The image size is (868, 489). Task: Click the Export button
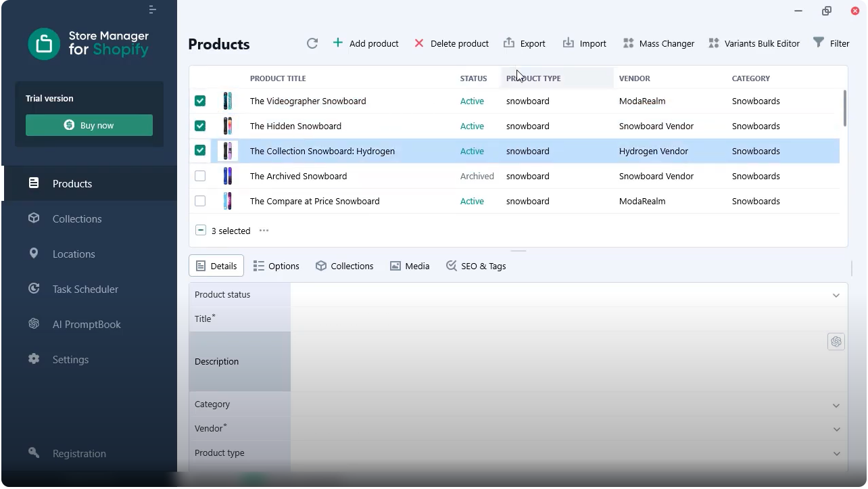525,43
